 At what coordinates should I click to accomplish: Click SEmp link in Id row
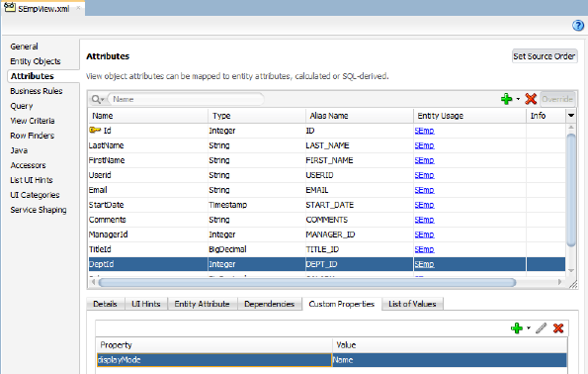[x=424, y=131]
